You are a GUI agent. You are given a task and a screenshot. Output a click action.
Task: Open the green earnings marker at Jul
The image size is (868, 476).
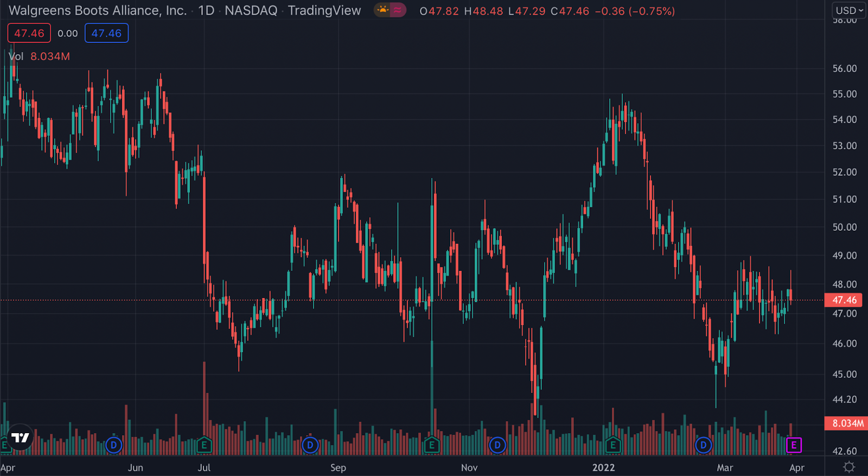click(x=204, y=446)
